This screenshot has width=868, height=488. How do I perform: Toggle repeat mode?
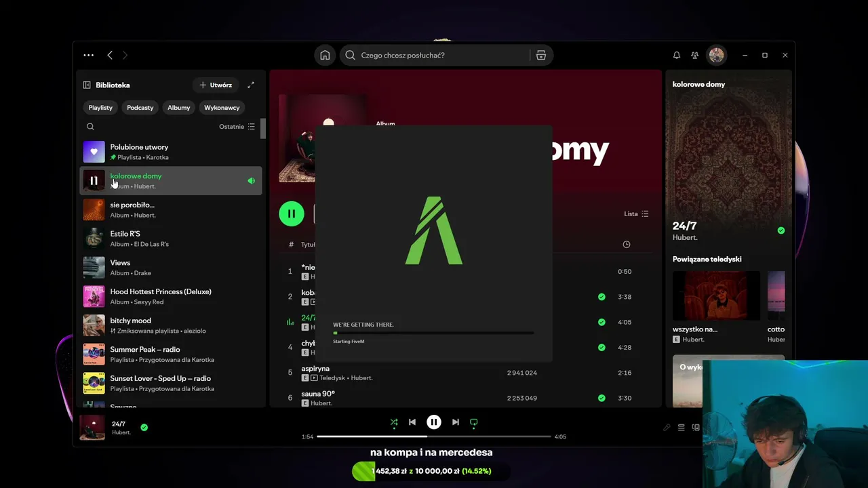(474, 422)
